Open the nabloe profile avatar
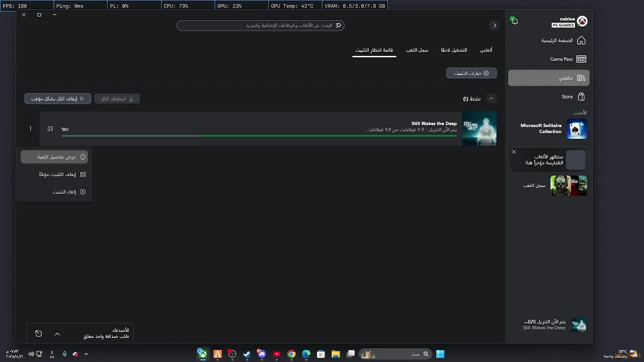This screenshot has width=644, height=362. coord(582,21)
